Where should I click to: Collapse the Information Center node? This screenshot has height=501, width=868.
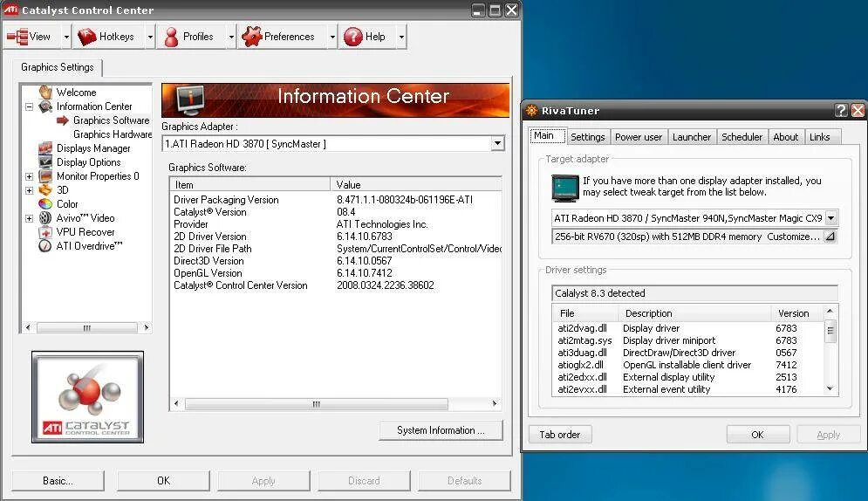pos(30,106)
